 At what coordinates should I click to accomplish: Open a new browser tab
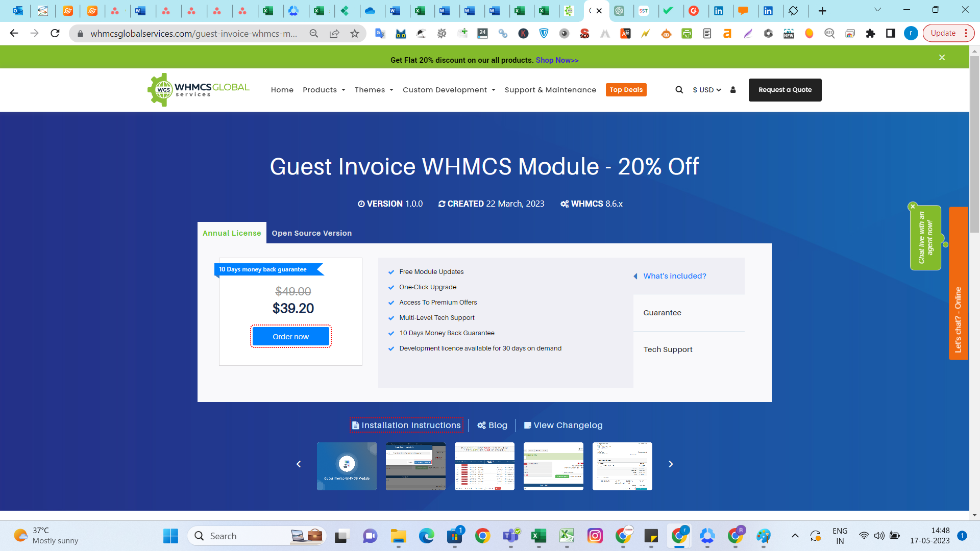(x=822, y=11)
